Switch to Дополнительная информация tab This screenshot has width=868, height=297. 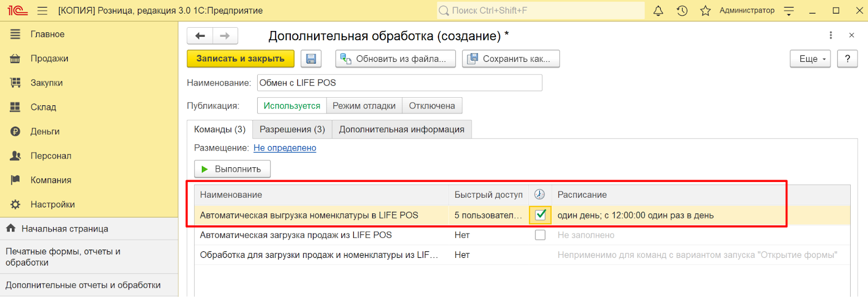(401, 129)
